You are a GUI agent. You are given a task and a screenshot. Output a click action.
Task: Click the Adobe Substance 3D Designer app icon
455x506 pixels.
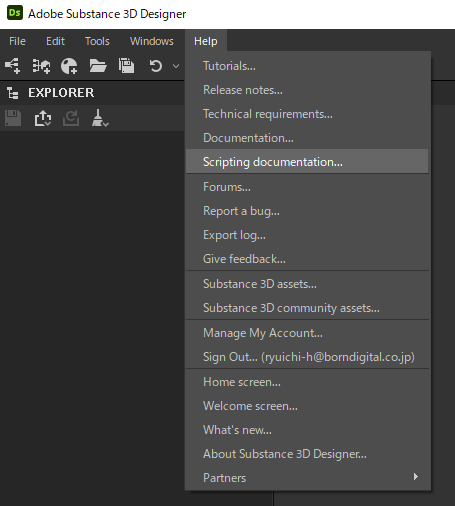pyautogui.click(x=15, y=13)
